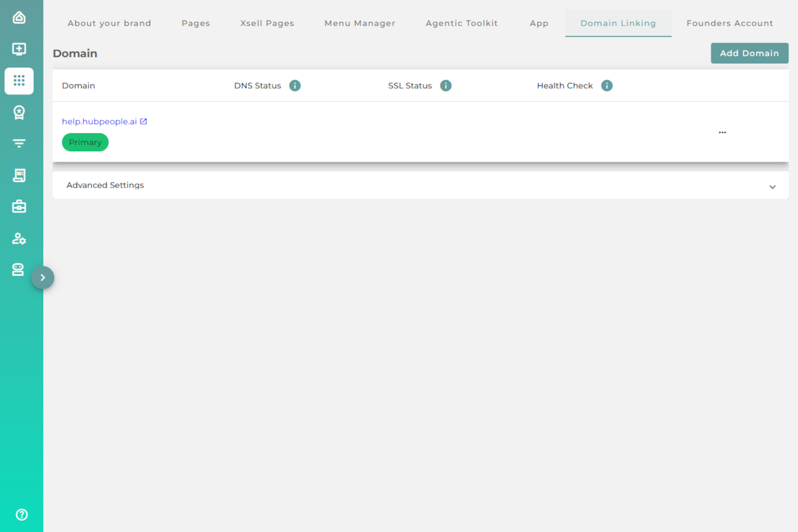This screenshot has width=798, height=532.
Task: Click the Domain section heading
Action: (x=75, y=53)
